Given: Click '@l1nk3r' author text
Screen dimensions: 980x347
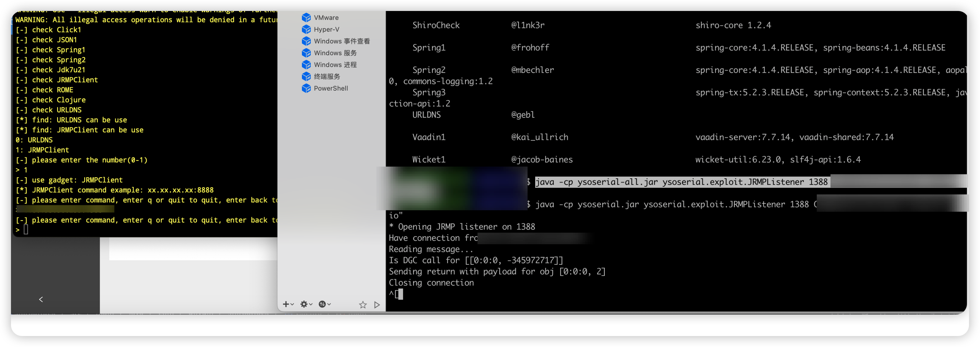Looking at the screenshot, I should click(528, 25).
